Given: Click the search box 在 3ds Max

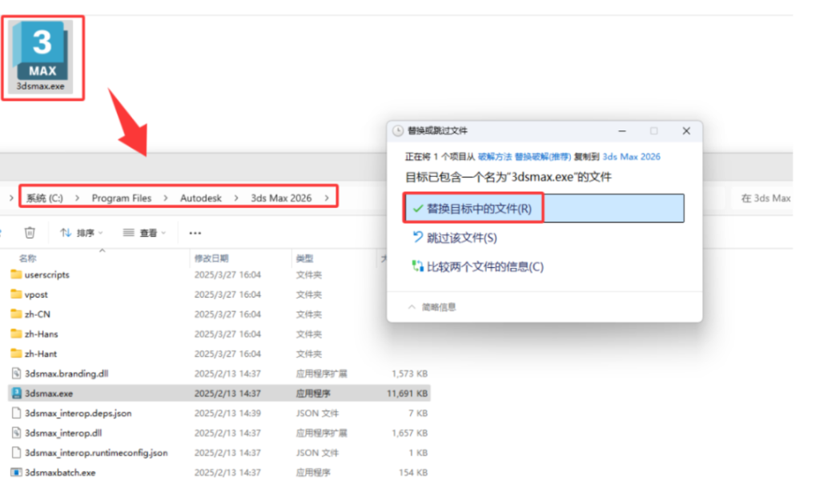Looking at the screenshot, I should pos(763,198).
